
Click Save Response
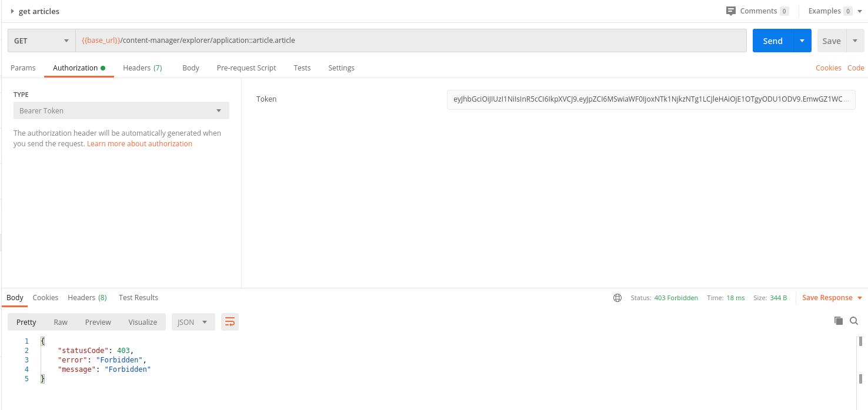[x=827, y=298]
